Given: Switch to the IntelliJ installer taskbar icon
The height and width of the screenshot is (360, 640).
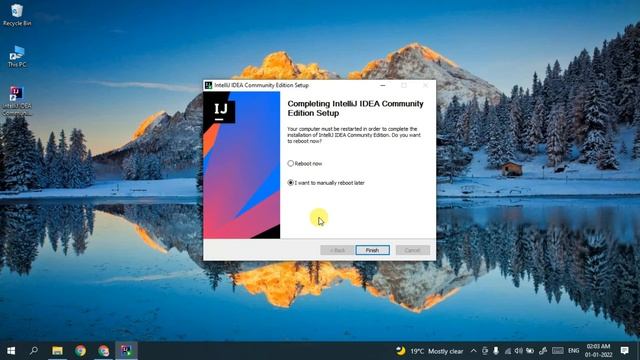Looking at the screenshot, I should pos(127,351).
